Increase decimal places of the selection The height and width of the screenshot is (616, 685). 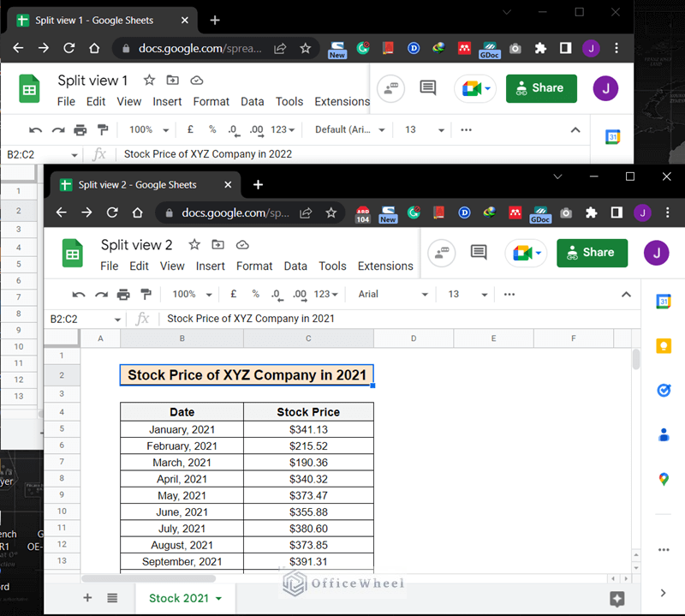click(x=299, y=294)
